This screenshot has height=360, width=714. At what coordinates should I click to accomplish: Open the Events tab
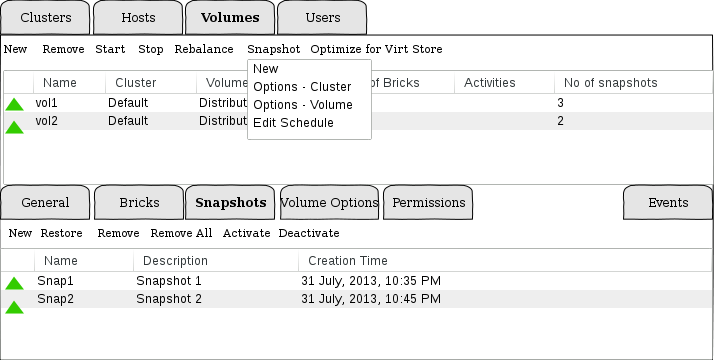pos(668,203)
